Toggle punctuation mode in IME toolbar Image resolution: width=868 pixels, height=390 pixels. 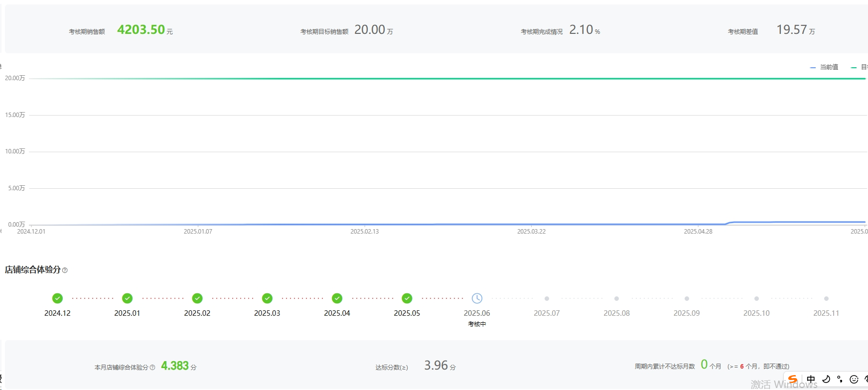840,379
